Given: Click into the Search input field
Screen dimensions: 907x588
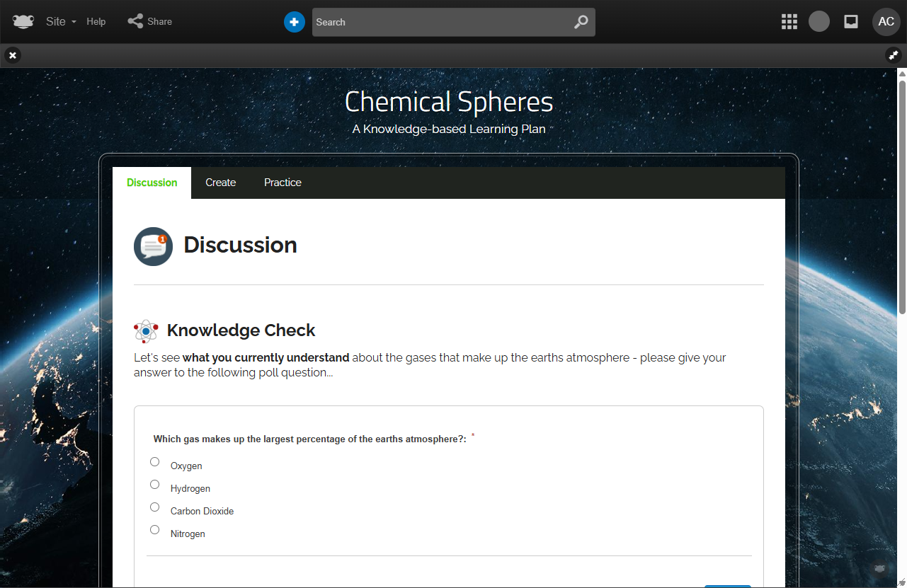Looking at the screenshot, I should pos(439,22).
